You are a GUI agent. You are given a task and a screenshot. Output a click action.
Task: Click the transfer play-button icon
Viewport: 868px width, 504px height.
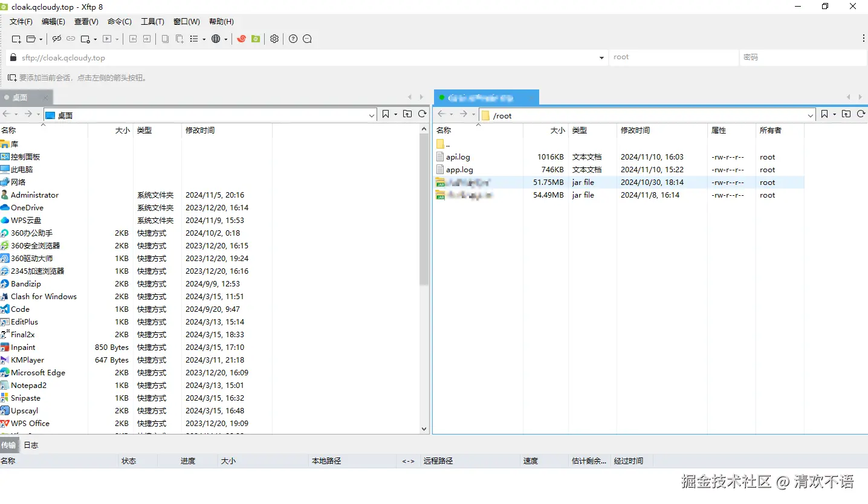(x=107, y=39)
